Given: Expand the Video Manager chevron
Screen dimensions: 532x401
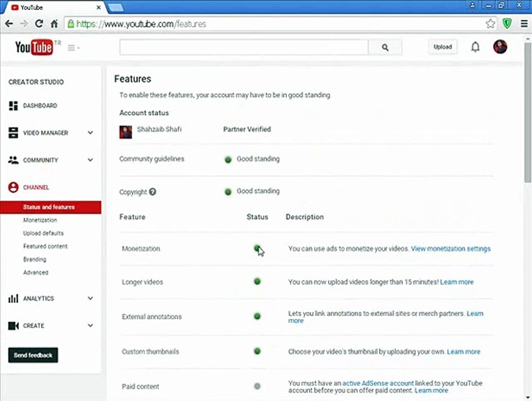Looking at the screenshot, I should [90, 133].
